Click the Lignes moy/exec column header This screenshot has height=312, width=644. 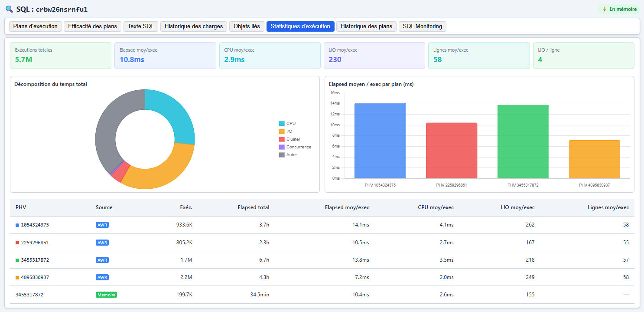pos(608,207)
